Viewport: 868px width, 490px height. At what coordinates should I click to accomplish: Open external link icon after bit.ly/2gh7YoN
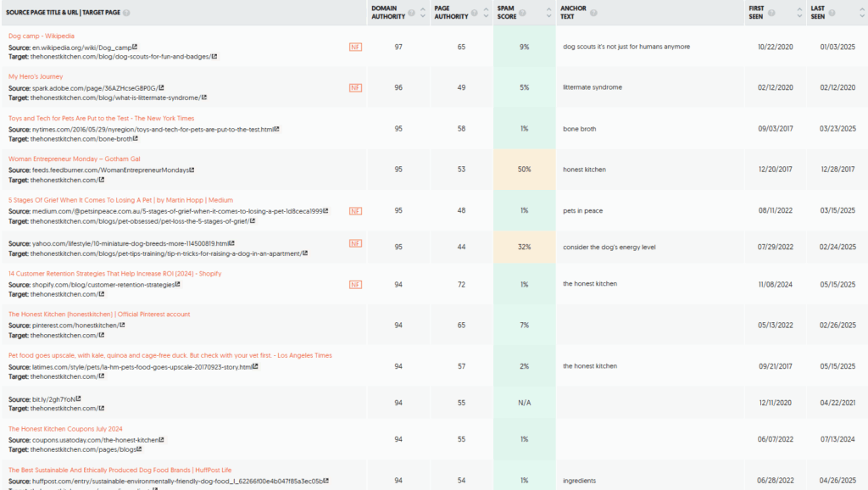(x=79, y=398)
